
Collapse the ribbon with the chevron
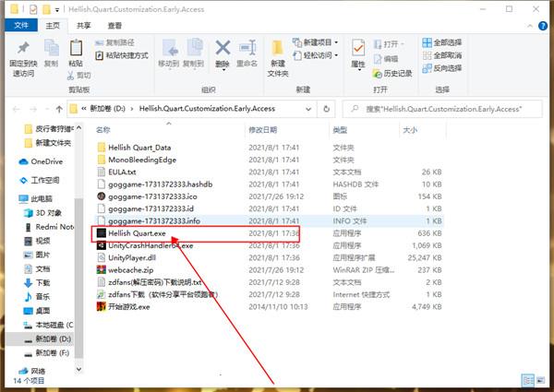pos(530,26)
